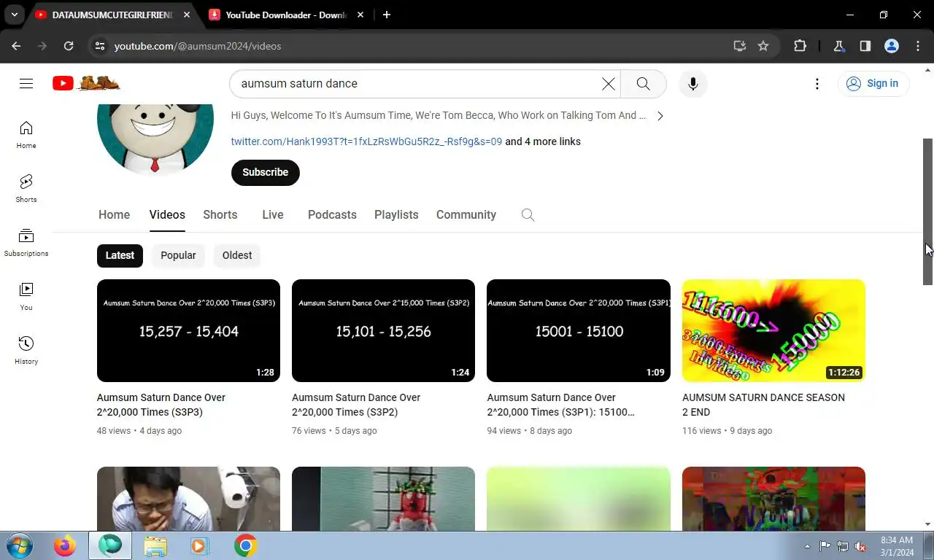Open YouTube settings three-dot menu
This screenshot has width=934, height=560.
[x=817, y=84]
